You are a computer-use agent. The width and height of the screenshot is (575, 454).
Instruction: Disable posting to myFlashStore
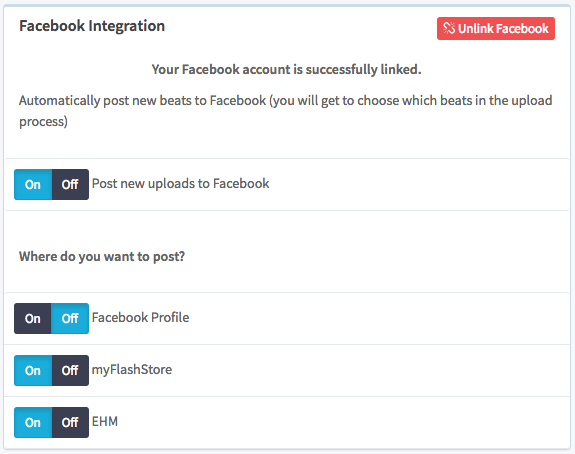pyautogui.click(x=70, y=370)
